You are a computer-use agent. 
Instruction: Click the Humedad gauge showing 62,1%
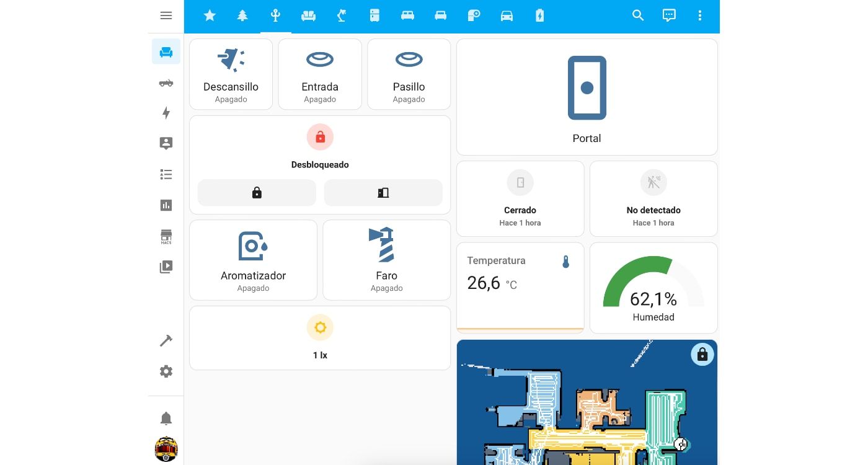coord(653,288)
